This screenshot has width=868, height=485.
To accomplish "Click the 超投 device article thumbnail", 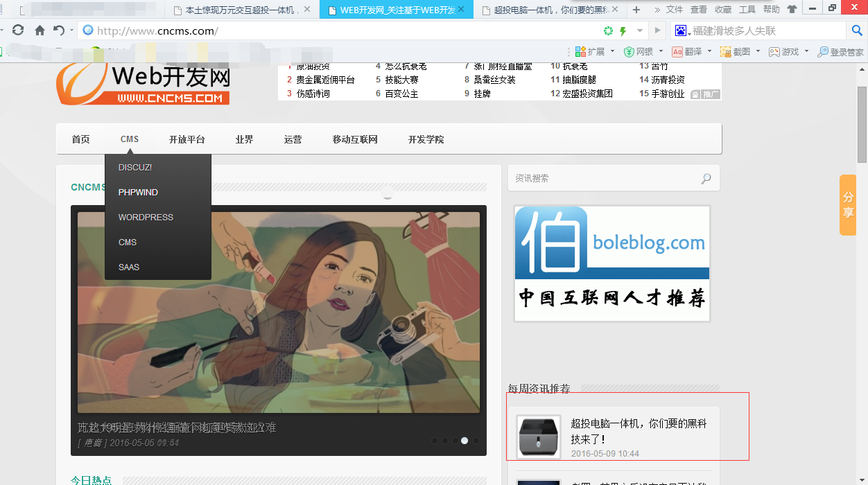I will (x=539, y=437).
